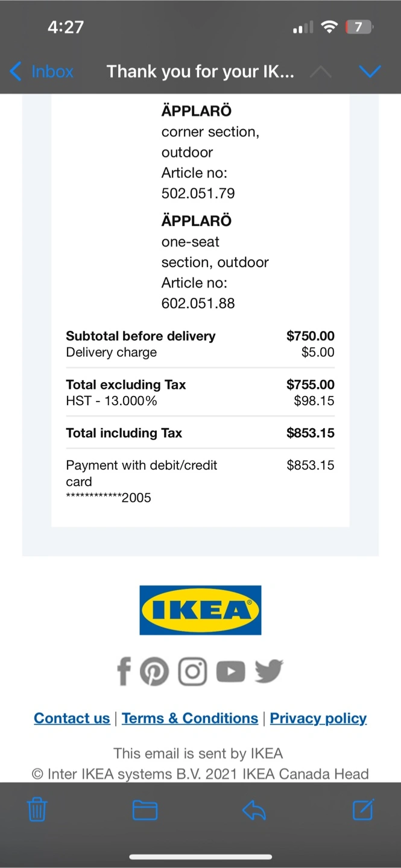401x868 pixels.
Task: Open IKEA's Twitter bird icon
Action: (x=269, y=671)
